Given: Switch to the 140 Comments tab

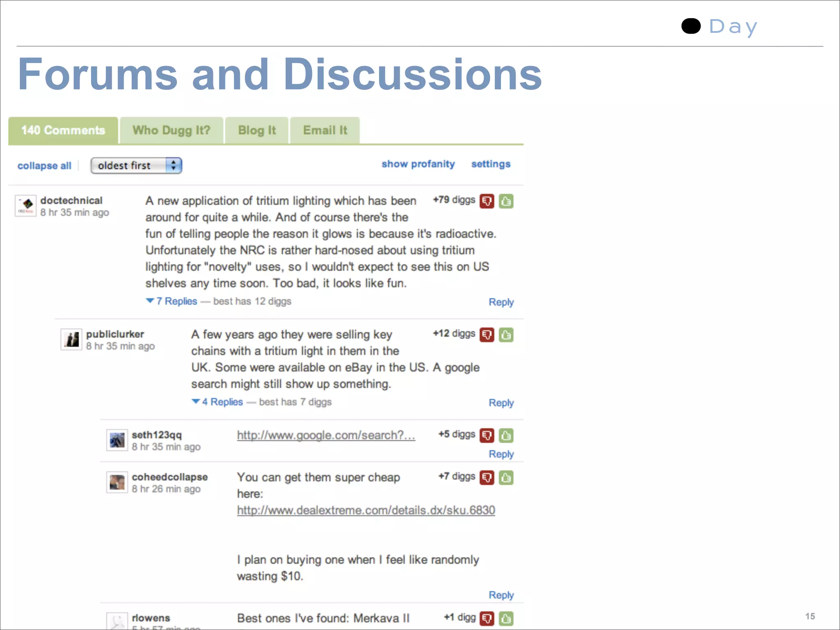Looking at the screenshot, I should click(63, 130).
